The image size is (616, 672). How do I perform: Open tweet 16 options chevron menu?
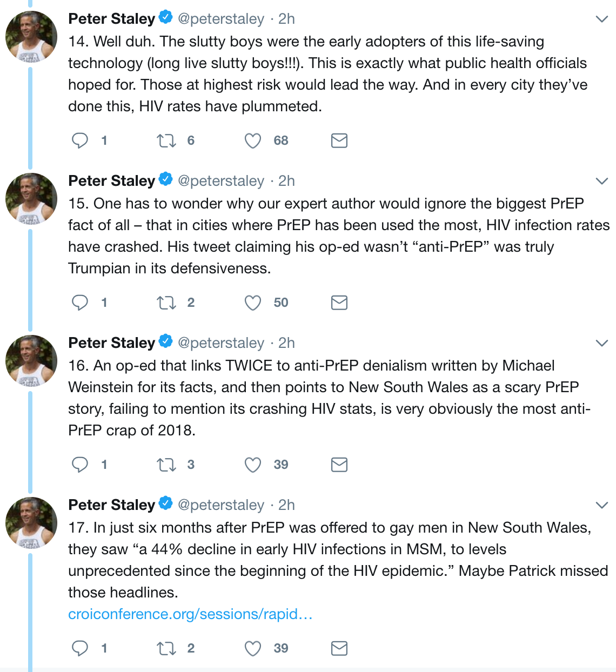[601, 343]
